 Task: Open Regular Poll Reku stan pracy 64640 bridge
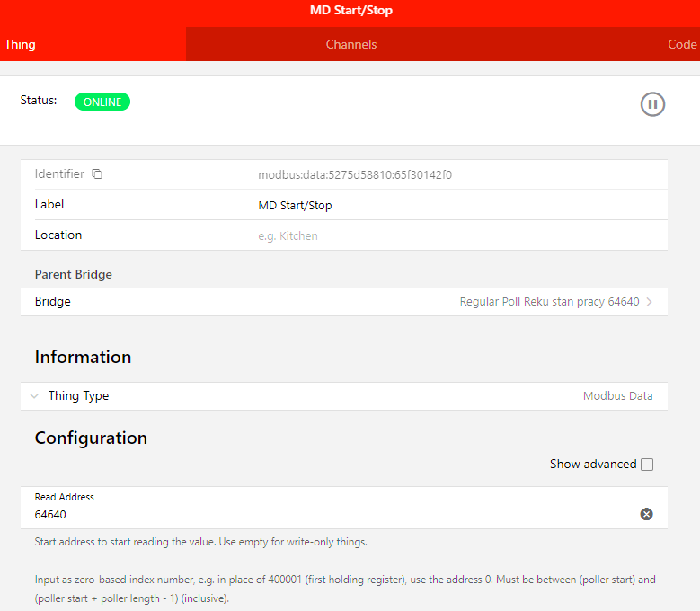point(550,302)
